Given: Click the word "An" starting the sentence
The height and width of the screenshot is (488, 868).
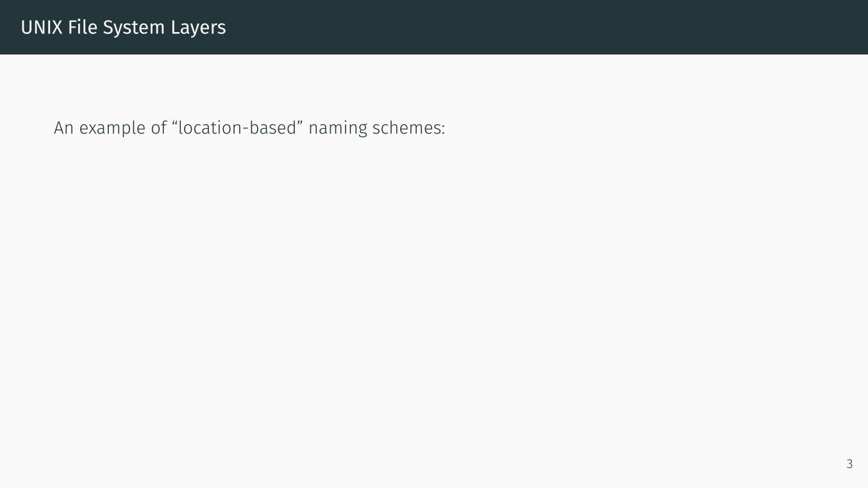Looking at the screenshot, I should click(x=63, y=128).
